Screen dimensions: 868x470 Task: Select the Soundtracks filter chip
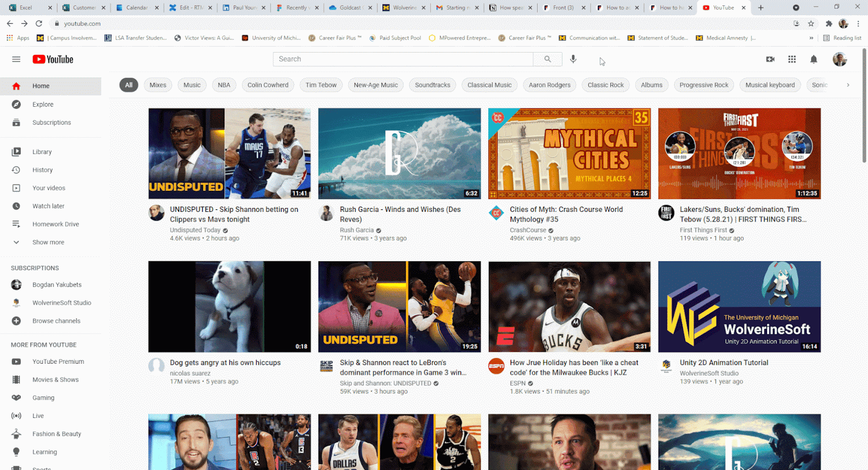coord(432,85)
